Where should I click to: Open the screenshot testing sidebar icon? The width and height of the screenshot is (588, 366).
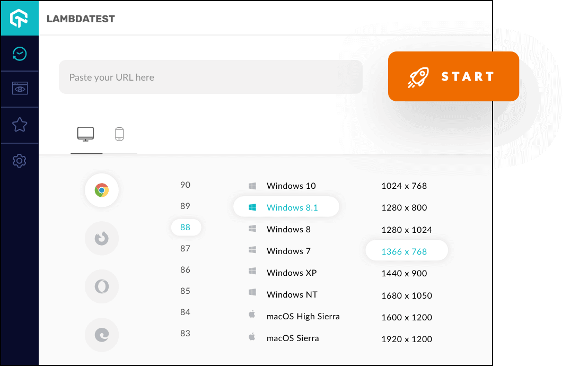(20, 89)
